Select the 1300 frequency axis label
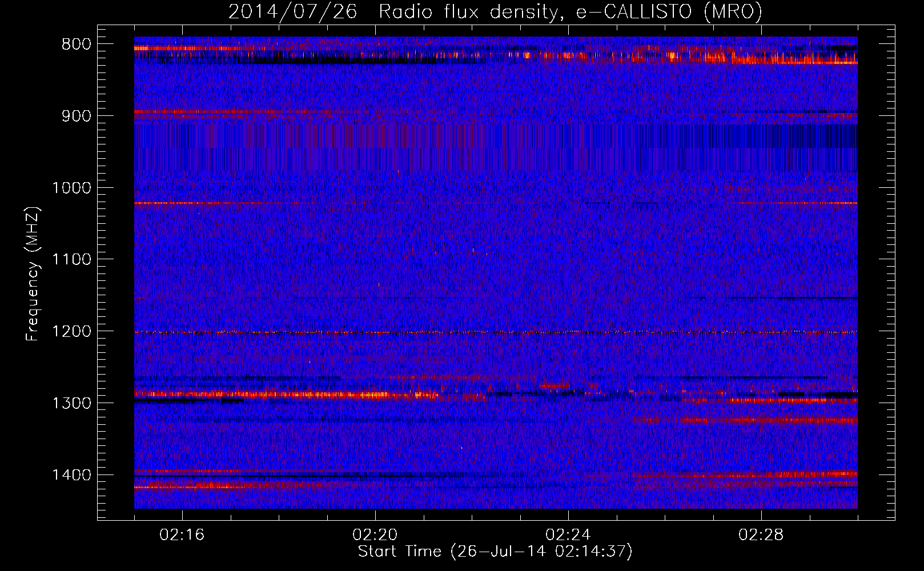This screenshot has height=571, width=924. point(71,403)
